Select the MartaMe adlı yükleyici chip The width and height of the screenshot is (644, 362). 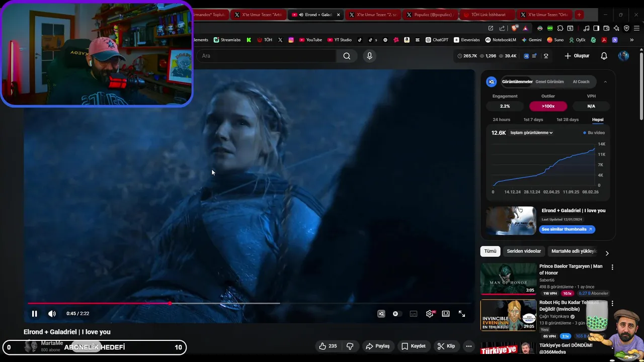pyautogui.click(x=574, y=251)
